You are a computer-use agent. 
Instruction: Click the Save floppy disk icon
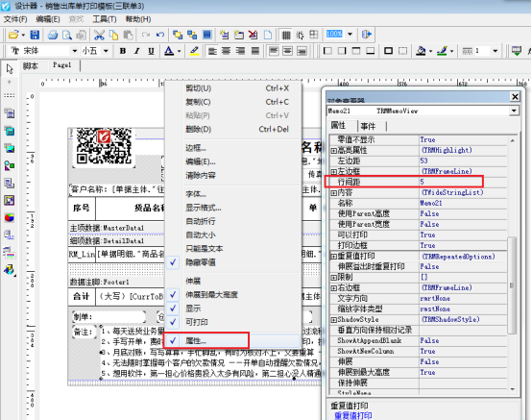[x=35, y=35]
